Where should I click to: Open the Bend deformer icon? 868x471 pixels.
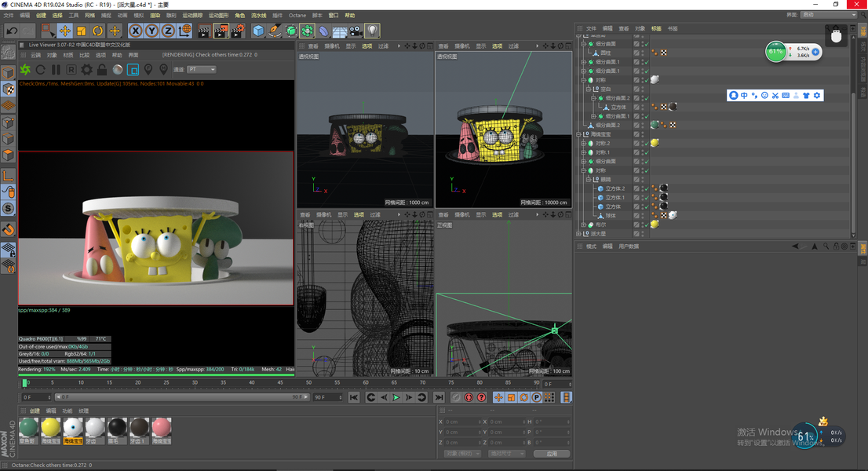tap(324, 31)
